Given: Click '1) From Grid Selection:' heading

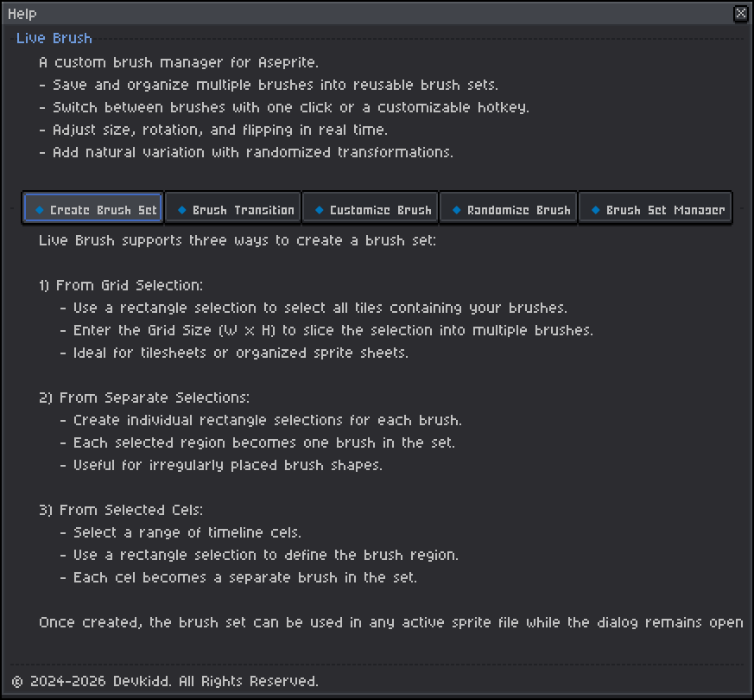Looking at the screenshot, I should pos(121,285).
